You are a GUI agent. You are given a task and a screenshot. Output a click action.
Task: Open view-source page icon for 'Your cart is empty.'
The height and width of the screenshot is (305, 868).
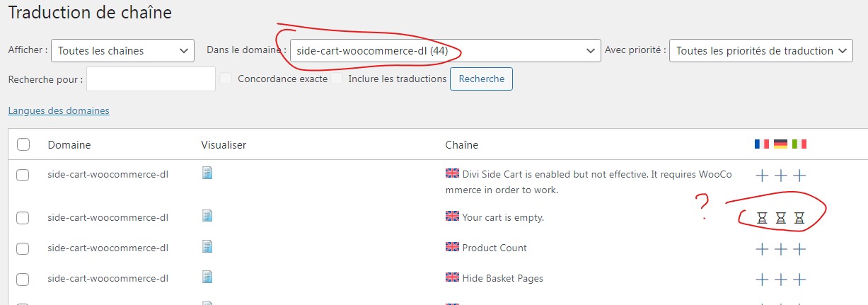click(207, 216)
